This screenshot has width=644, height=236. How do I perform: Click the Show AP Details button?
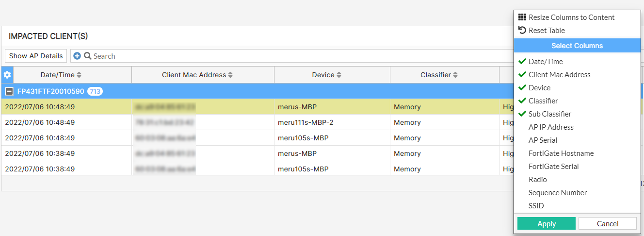(x=36, y=56)
